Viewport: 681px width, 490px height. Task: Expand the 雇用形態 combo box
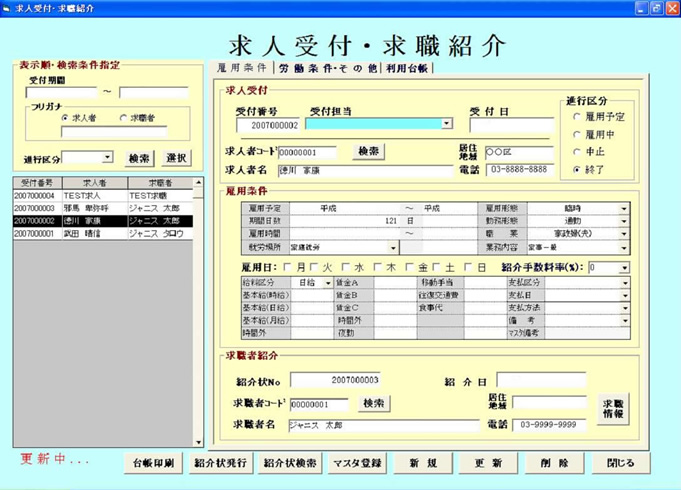[x=624, y=208]
